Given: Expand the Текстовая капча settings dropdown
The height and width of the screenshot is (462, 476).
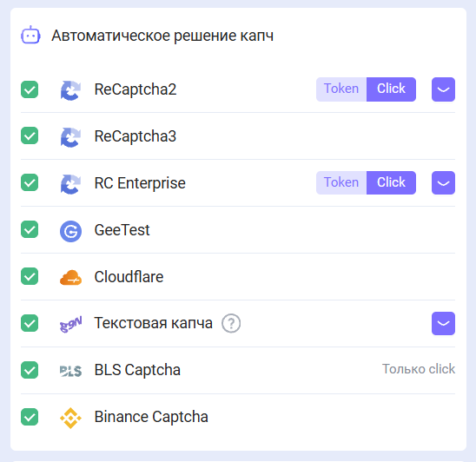Looking at the screenshot, I should [x=443, y=323].
